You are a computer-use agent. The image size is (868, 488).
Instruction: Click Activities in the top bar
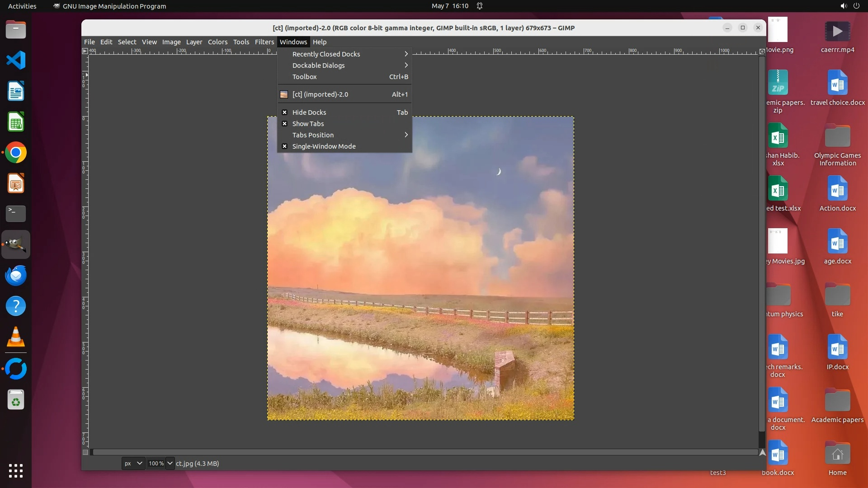22,6
